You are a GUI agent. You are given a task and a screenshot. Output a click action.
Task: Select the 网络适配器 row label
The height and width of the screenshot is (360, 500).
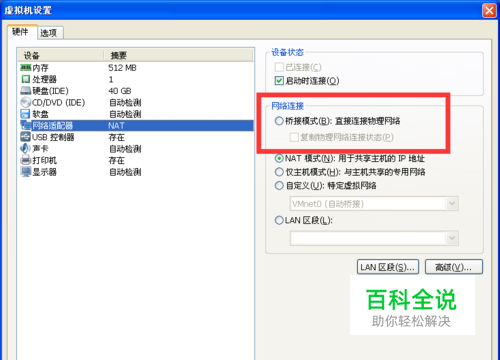52,126
